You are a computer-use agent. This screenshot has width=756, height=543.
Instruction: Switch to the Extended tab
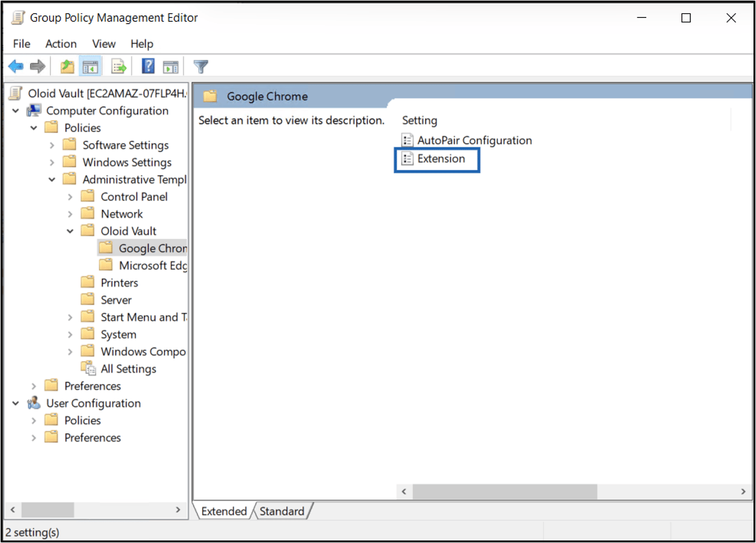pos(224,510)
